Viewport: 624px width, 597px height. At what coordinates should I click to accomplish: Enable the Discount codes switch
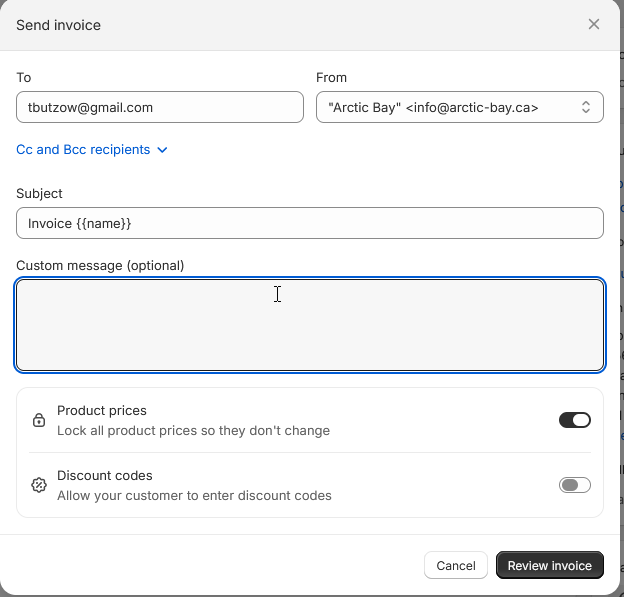(x=575, y=485)
